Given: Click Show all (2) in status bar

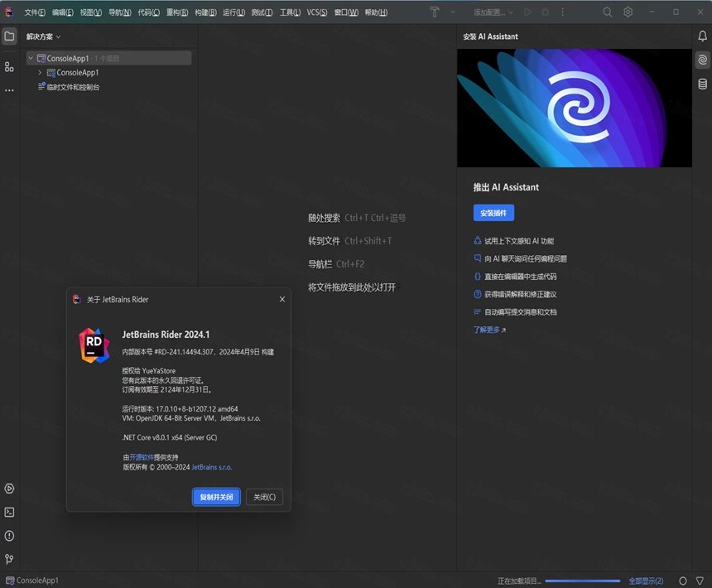Looking at the screenshot, I should (646, 581).
